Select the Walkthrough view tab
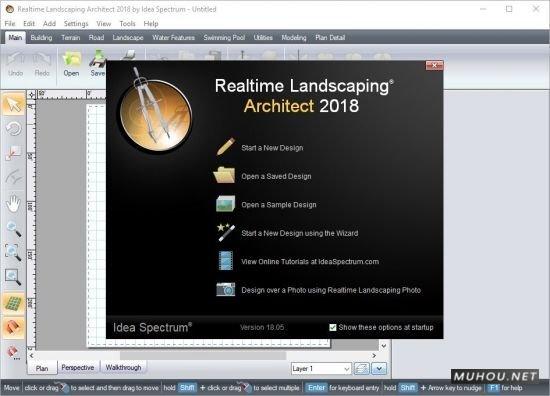This screenshot has height=396, width=550. (x=123, y=367)
